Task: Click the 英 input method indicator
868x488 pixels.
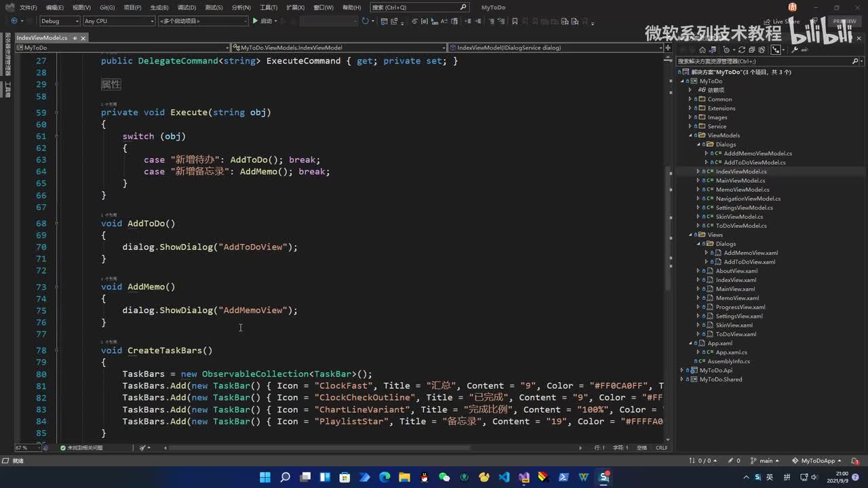Action: [x=770, y=477]
